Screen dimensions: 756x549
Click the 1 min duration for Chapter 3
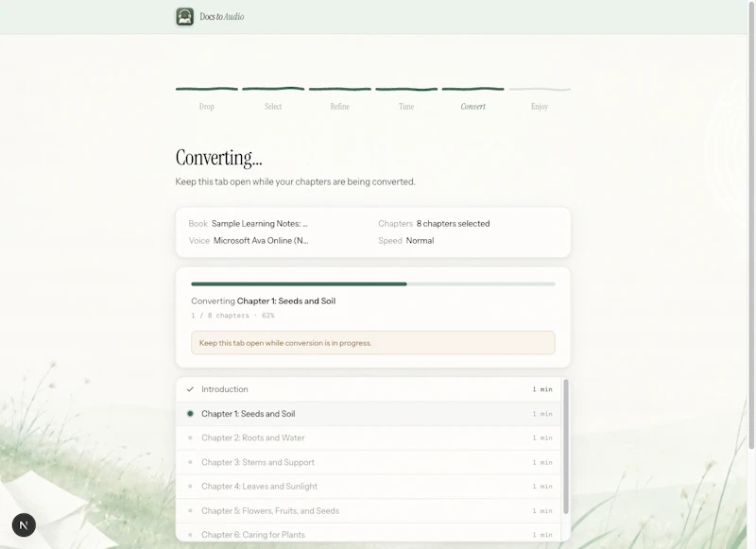[x=542, y=462]
